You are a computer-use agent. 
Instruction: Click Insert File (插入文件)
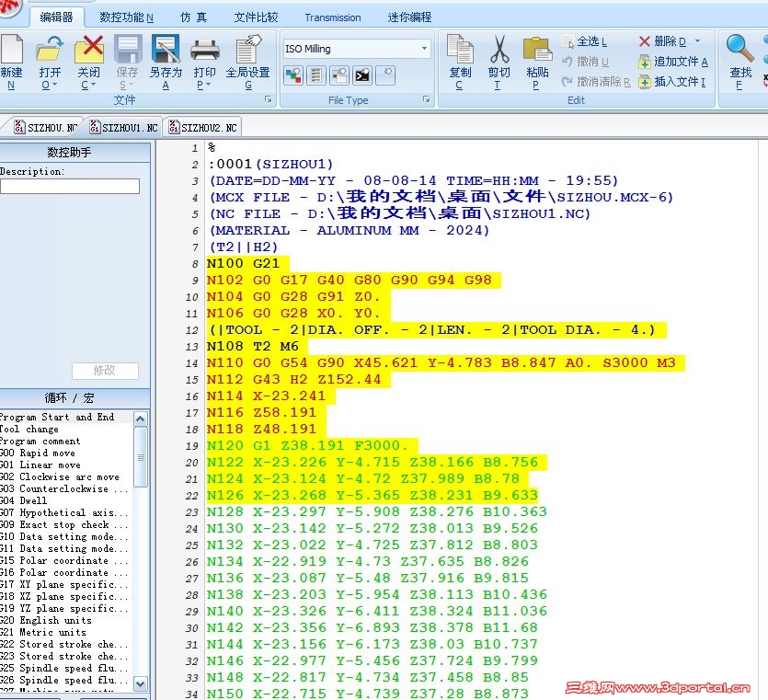[672, 81]
